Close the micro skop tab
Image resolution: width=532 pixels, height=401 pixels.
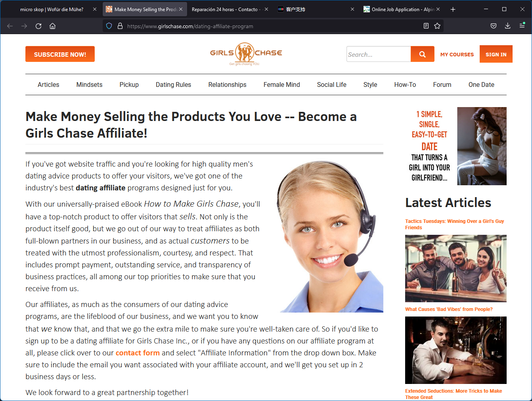pyautogui.click(x=94, y=9)
